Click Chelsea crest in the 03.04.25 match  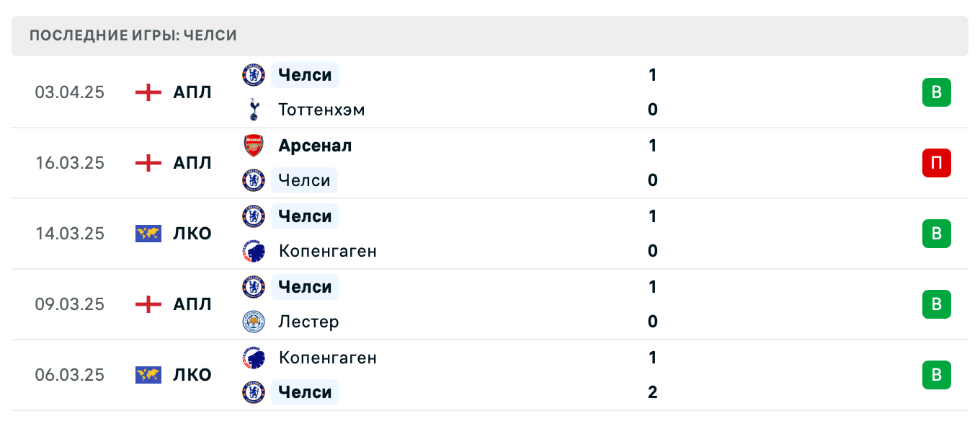point(254,75)
